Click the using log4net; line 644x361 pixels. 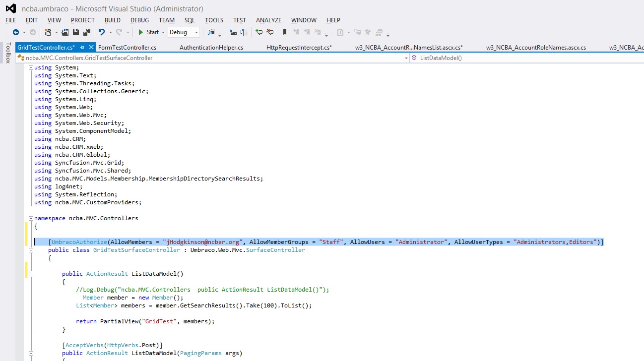[x=59, y=186]
